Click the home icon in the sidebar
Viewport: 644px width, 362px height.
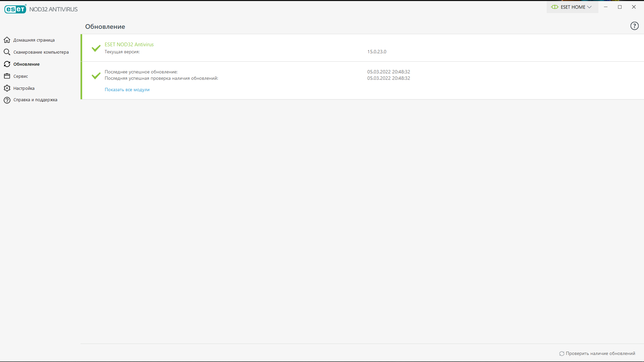(7, 40)
